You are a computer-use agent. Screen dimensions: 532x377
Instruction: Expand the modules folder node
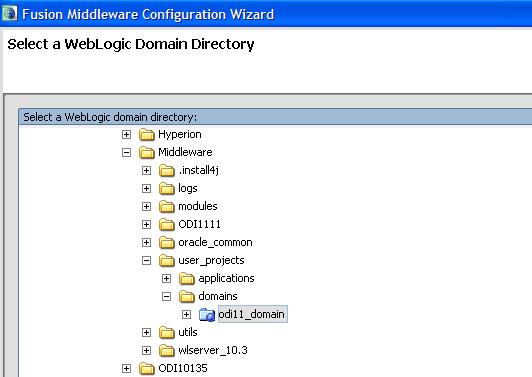(x=146, y=206)
